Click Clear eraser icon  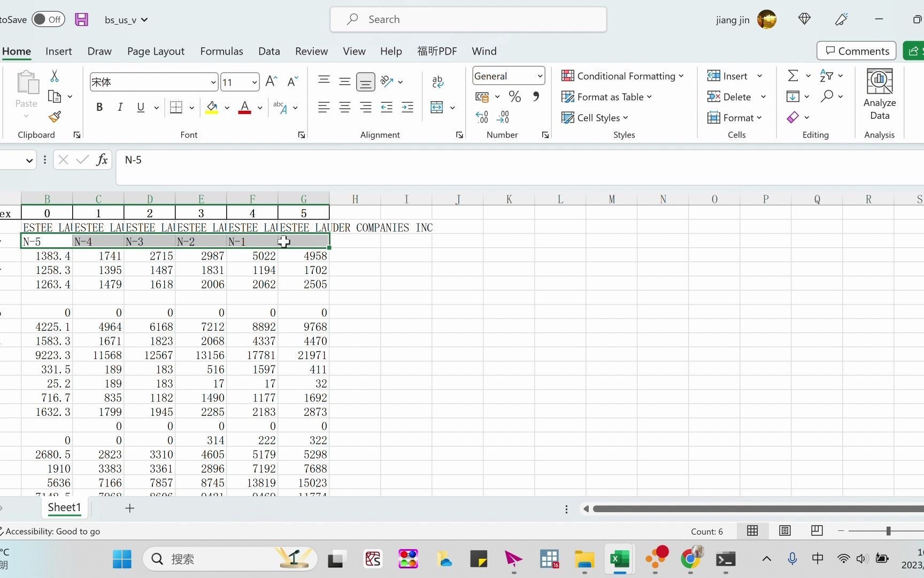(793, 117)
